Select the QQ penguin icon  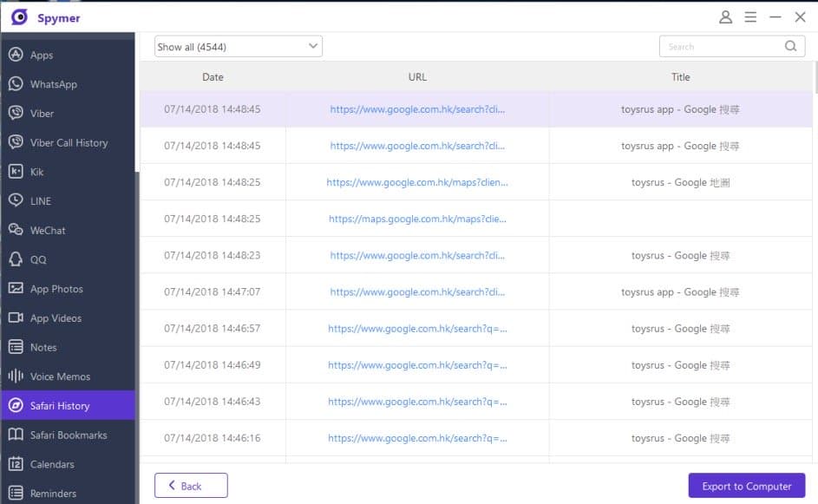coord(16,259)
